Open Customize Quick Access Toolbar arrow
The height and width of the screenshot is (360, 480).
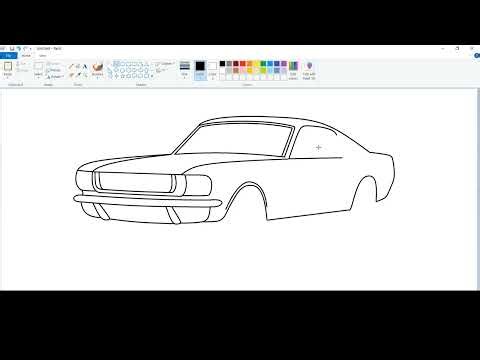pos(31,49)
